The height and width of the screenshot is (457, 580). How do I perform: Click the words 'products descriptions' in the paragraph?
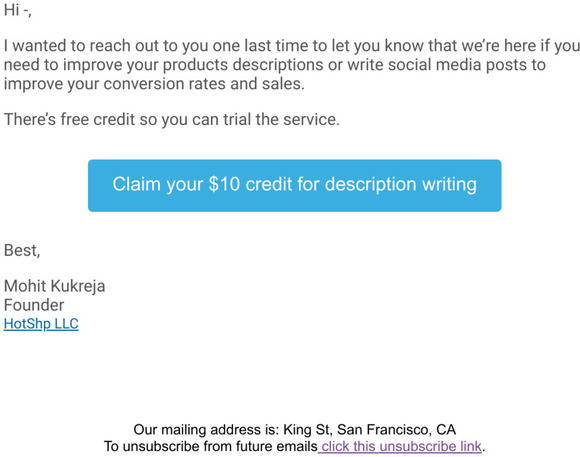pos(243,65)
